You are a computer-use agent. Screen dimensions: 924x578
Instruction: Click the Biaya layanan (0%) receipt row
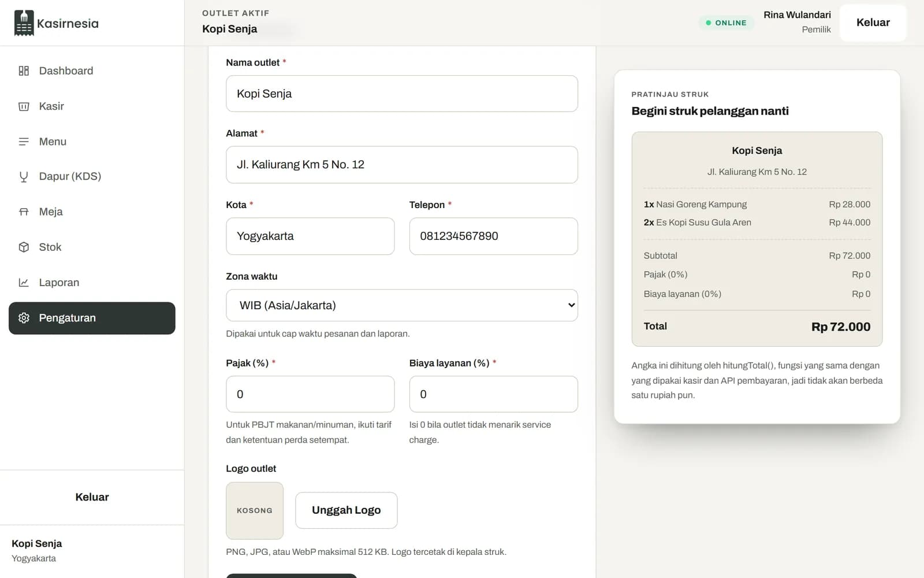coord(757,294)
